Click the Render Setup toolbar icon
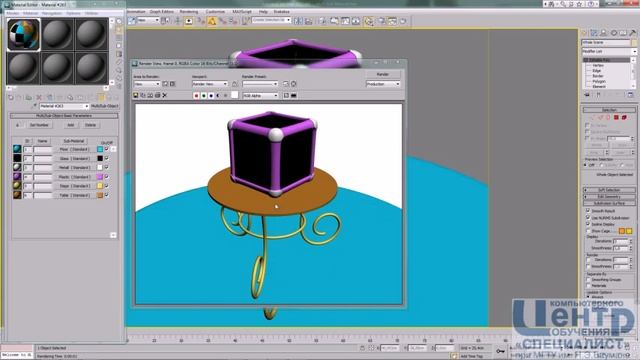This screenshot has height=360, width=640. (381, 21)
